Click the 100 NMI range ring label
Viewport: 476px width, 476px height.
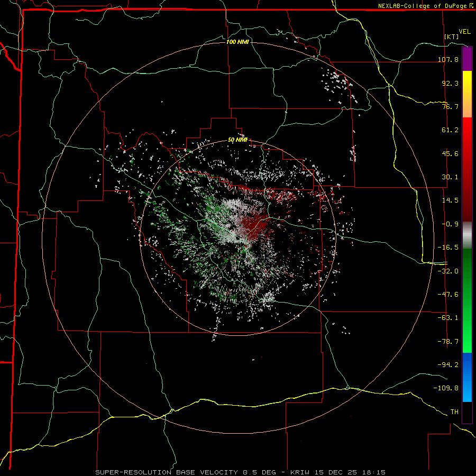click(237, 42)
